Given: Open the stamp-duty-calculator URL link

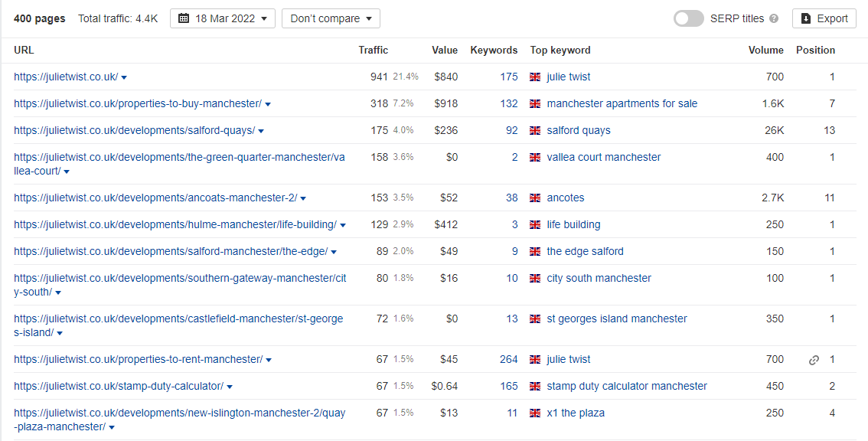Looking at the screenshot, I should (x=119, y=386).
